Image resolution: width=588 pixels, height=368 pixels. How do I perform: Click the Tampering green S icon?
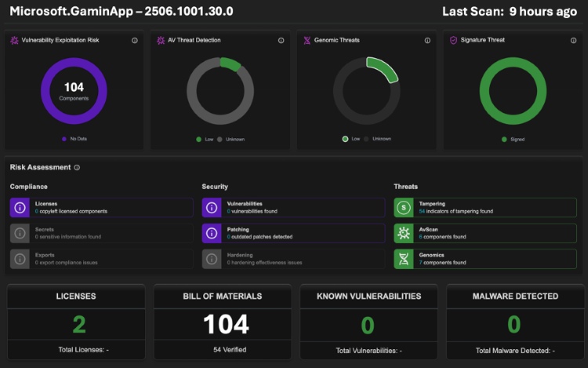tap(404, 207)
